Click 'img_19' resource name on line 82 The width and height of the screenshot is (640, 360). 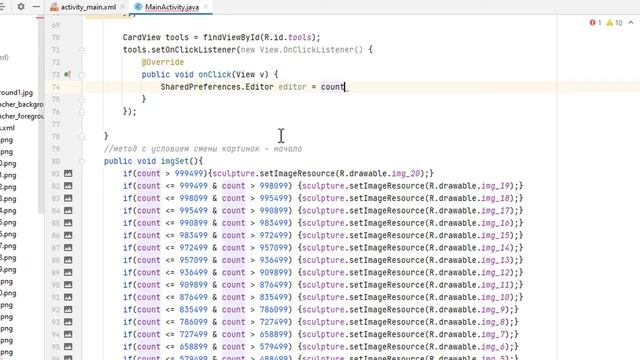(496, 186)
